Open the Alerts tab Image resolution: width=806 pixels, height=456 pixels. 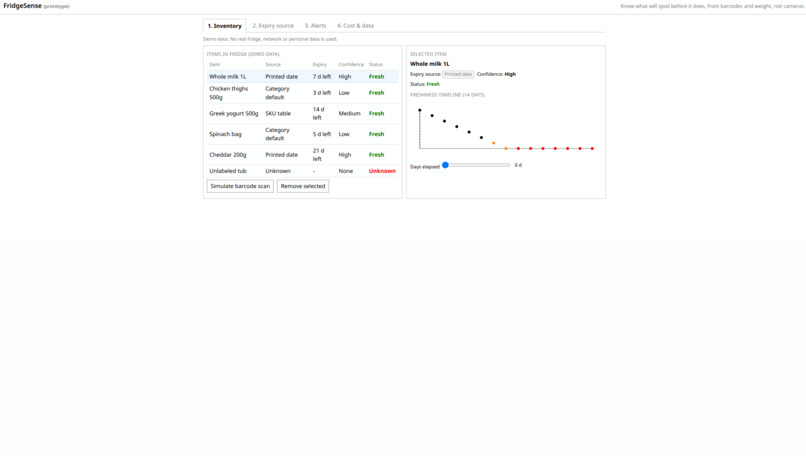pyautogui.click(x=315, y=26)
